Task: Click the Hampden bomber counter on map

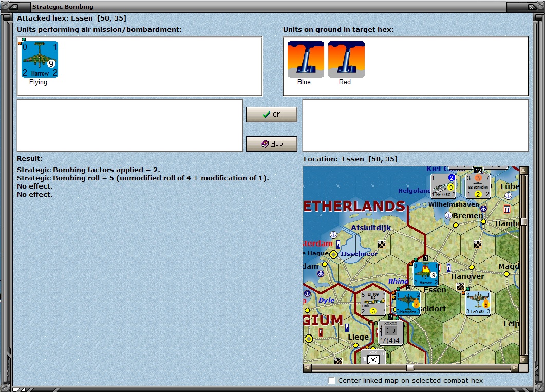Action: [408, 303]
